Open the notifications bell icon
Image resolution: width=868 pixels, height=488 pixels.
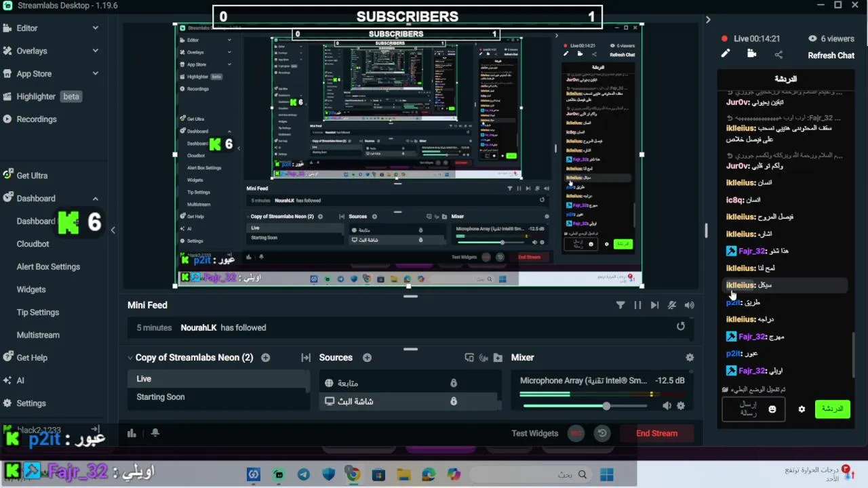pyautogui.click(x=155, y=433)
